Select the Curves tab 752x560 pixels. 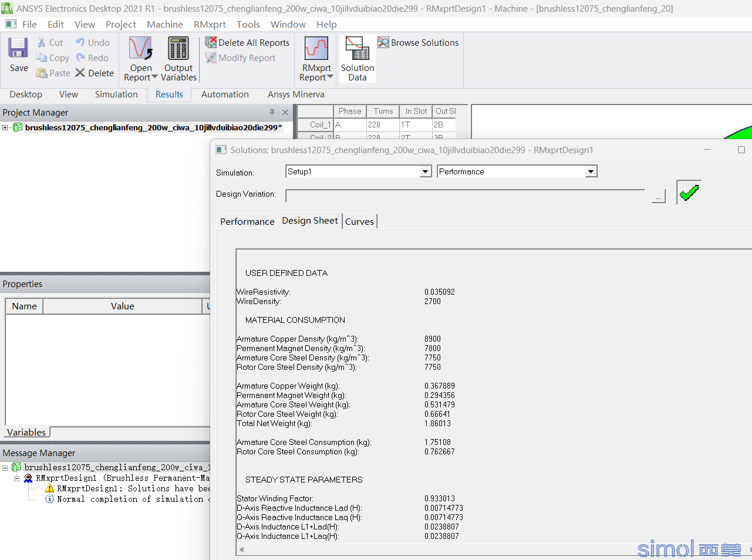click(359, 221)
